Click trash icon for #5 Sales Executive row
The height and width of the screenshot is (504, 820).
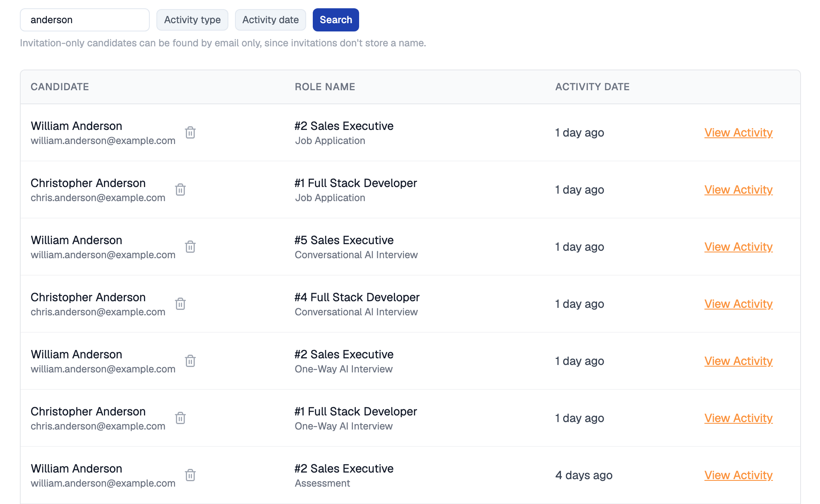pyautogui.click(x=190, y=247)
